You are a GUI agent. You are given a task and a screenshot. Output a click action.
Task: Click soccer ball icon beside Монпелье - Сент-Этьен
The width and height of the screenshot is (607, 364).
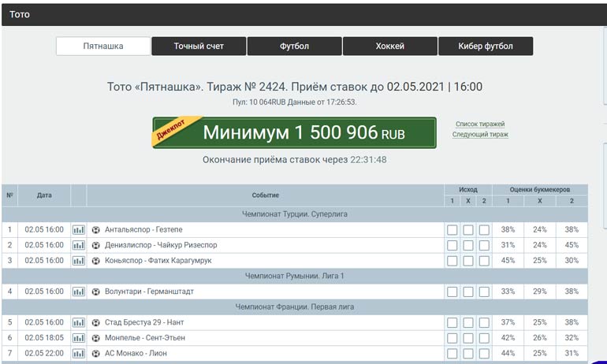[95, 338]
